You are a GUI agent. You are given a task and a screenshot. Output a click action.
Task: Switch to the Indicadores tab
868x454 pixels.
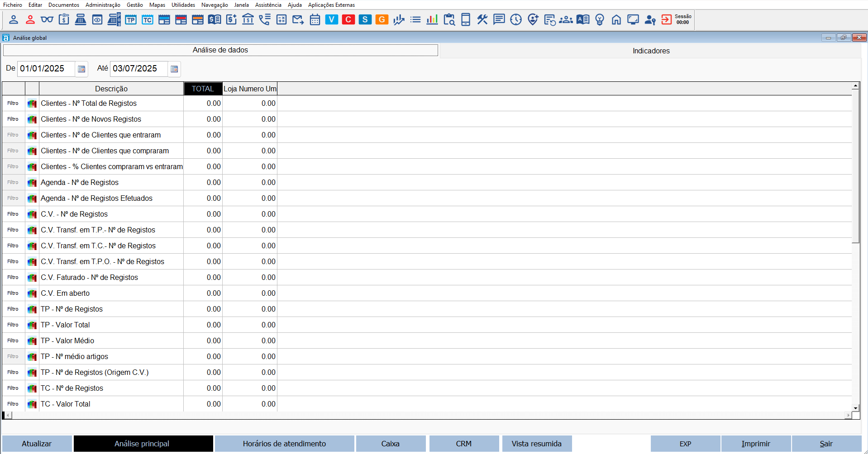[x=651, y=51]
